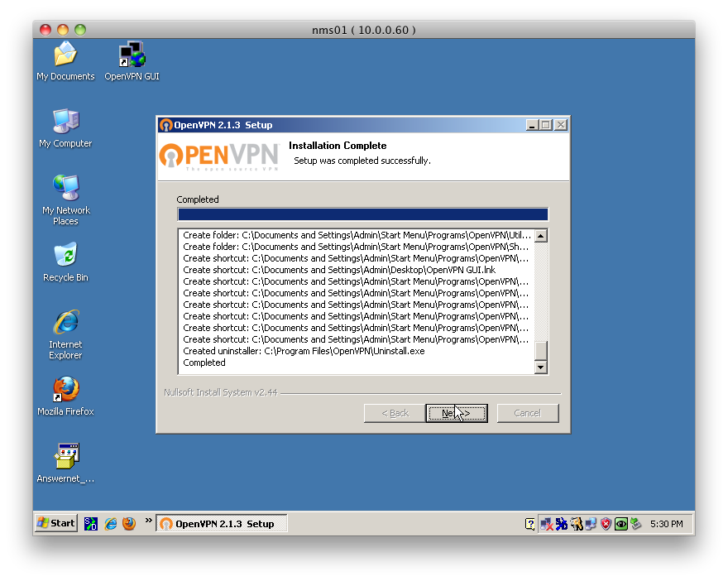Click the disabled Back button
This screenshot has width=728, height=581.
tap(395, 413)
